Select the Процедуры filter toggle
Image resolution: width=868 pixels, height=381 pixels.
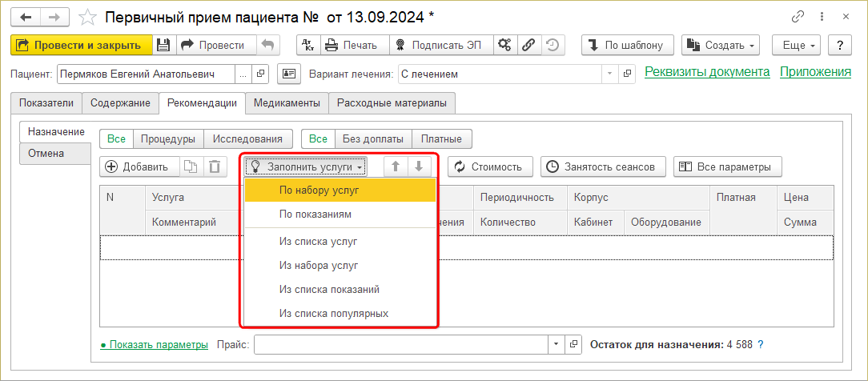click(x=168, y=138)
